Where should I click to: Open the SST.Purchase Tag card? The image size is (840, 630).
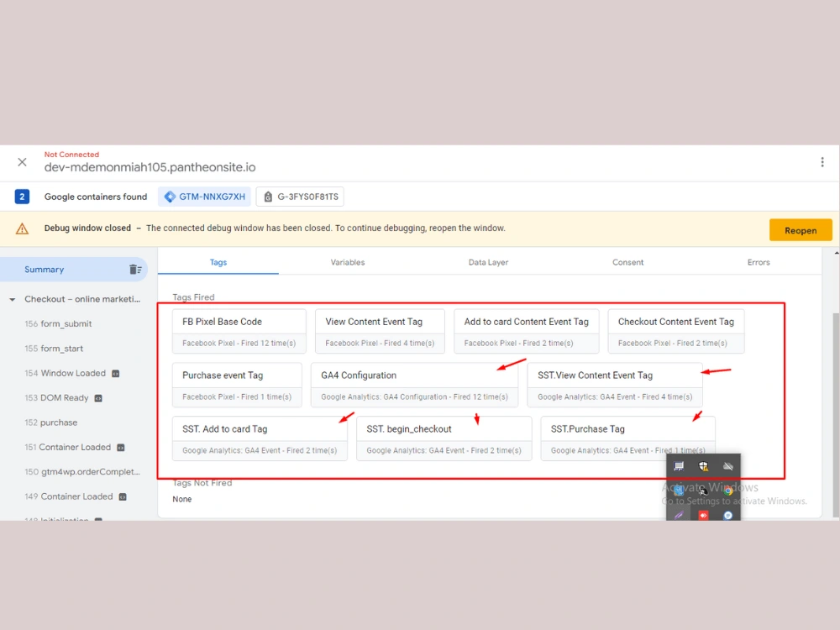(x=627, y=438)
